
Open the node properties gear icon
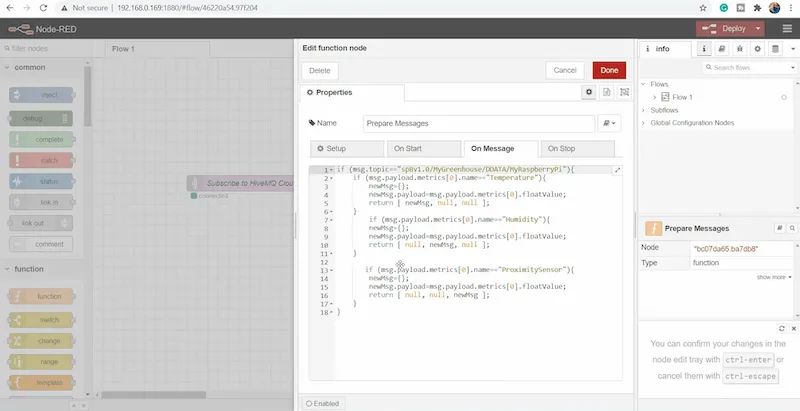[589, 92]
